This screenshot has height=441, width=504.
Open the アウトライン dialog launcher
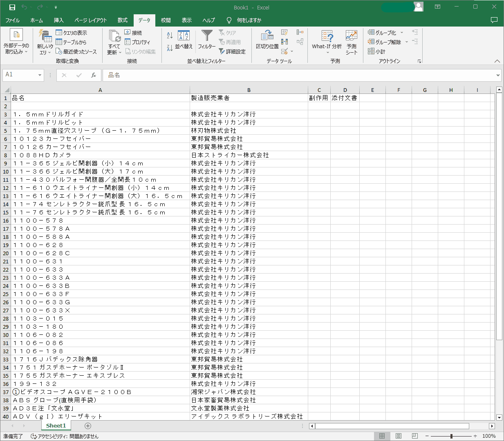[419, 61]
